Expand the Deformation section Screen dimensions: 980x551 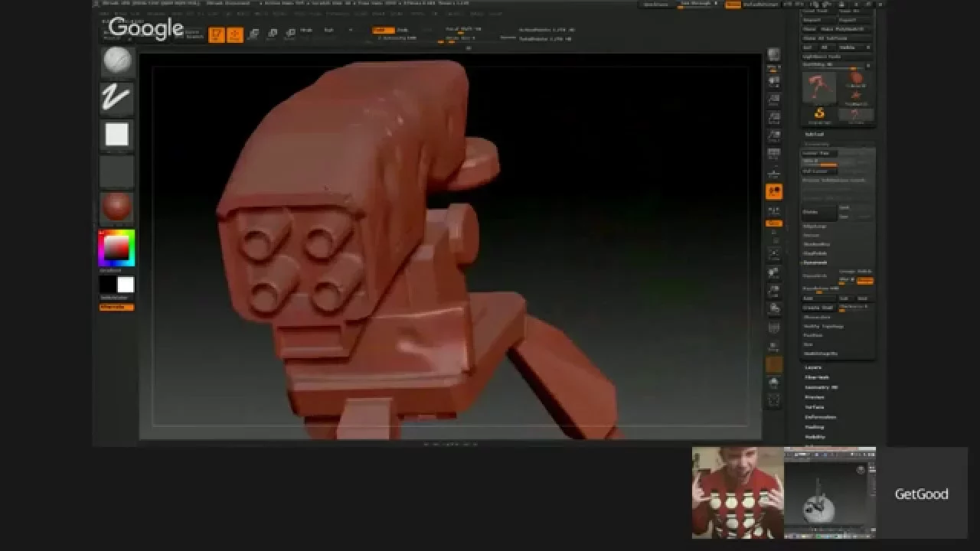tap(820, 417)
